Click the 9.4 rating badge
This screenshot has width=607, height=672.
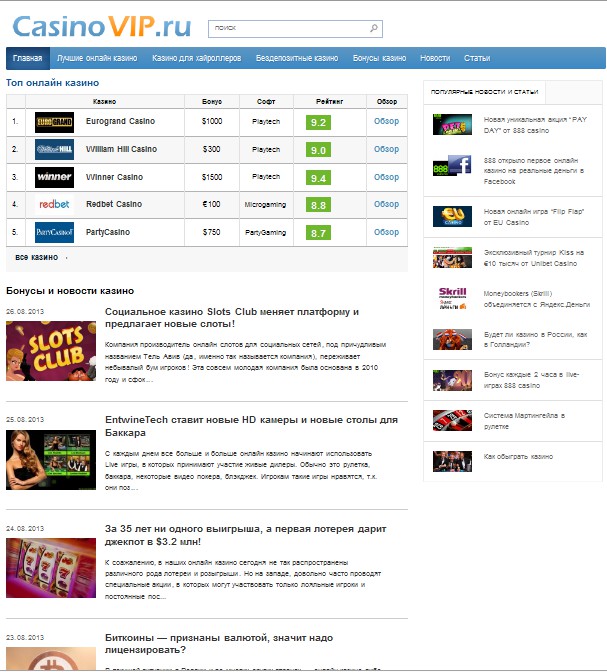pyautogui.click(x=318, y=178)
